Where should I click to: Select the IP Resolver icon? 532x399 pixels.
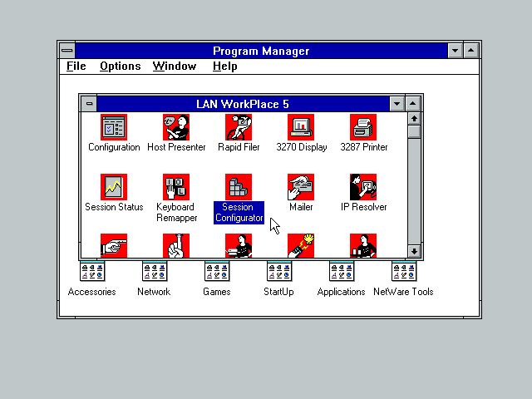pyautogui.click(x=363, y=187)
